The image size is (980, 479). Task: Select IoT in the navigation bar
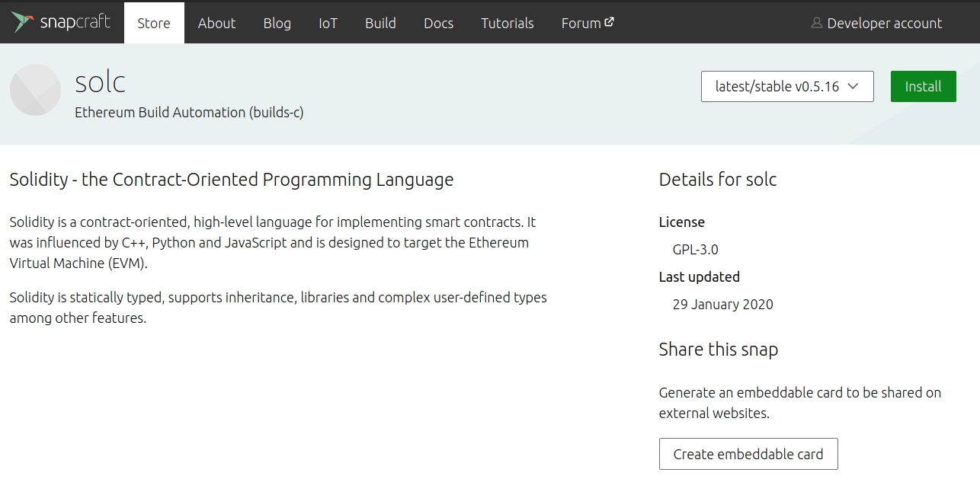click(x=328, y=23)
